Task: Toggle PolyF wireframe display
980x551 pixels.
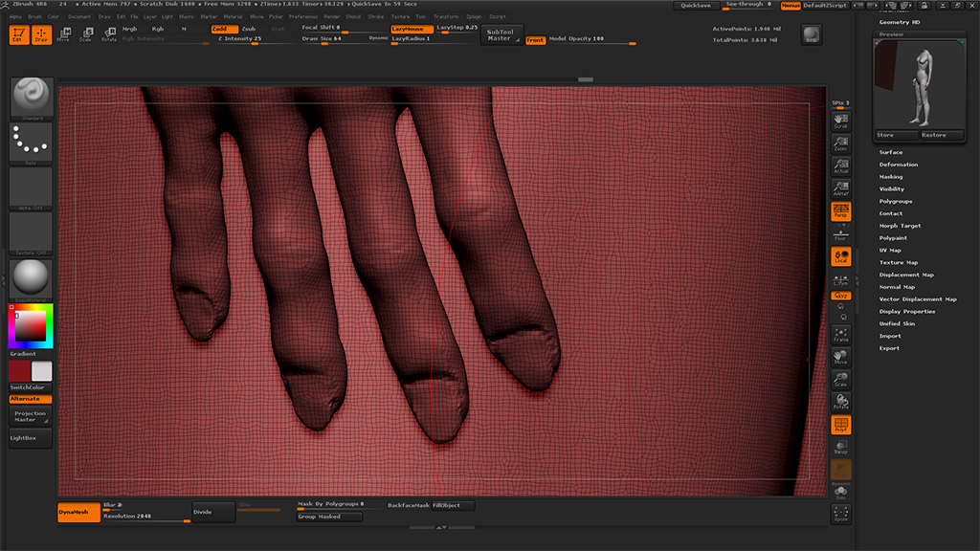Action: [x=840, y=425]
